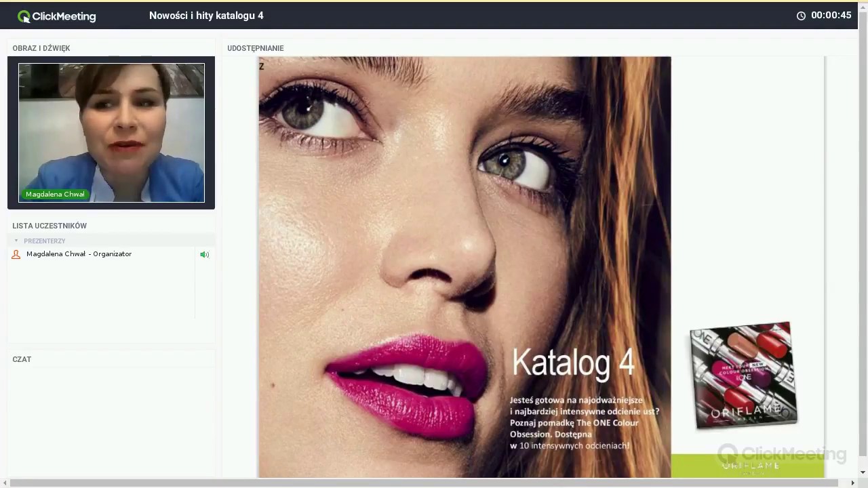Click the Oriflame catalog cover thumbnail on the slide

[x=743, y=375]
